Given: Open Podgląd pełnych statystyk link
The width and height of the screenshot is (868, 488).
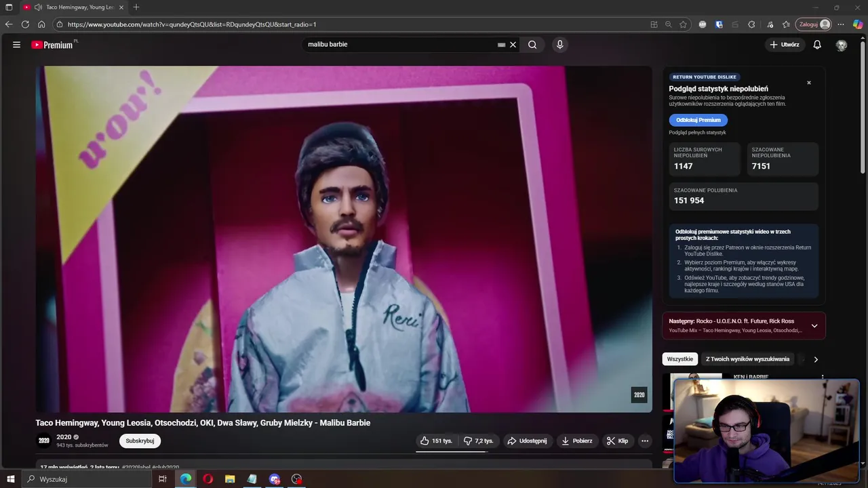Looking at the screenshot, I should pyautogui.click(x=697, y=133).
